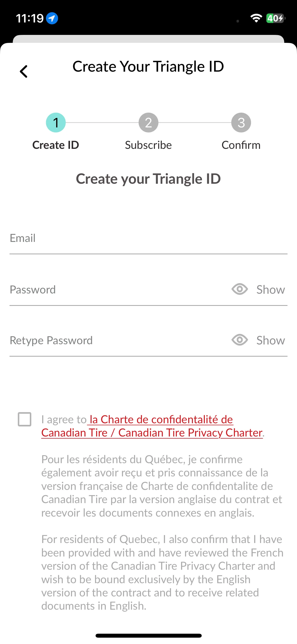
Task: Tap the back chevron arrow
Action: coord(24,71)
